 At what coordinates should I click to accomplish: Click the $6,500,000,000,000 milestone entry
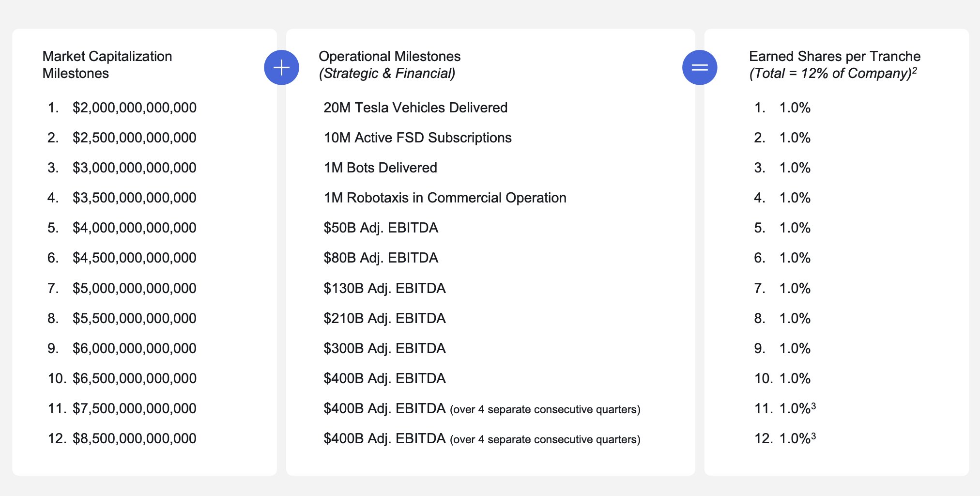click(x=134, y=378)
